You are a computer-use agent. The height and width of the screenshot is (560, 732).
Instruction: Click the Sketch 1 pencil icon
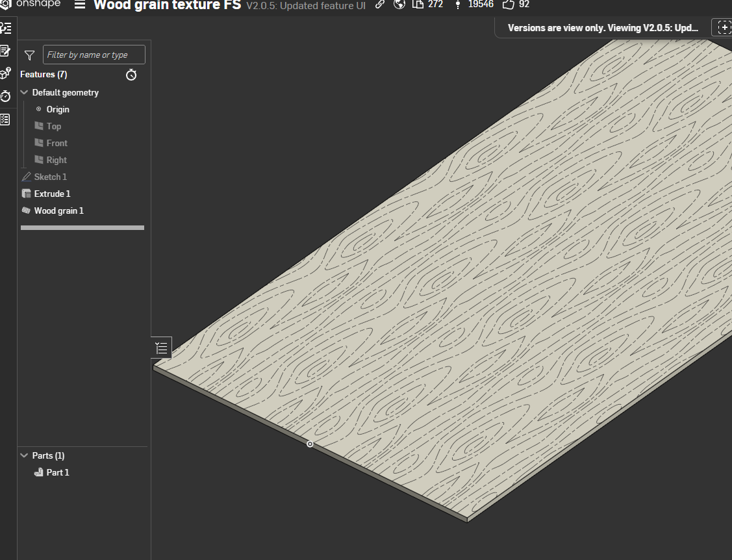click(26, 177)
